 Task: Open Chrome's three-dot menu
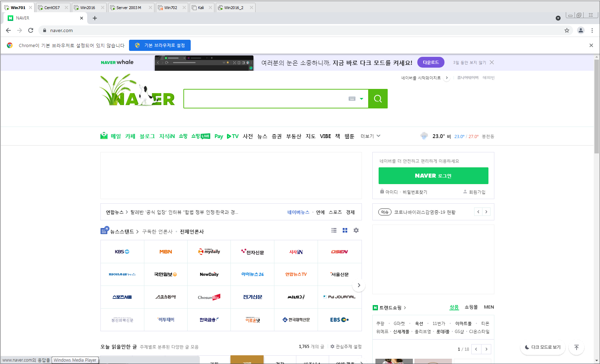(x=592, y=30)
